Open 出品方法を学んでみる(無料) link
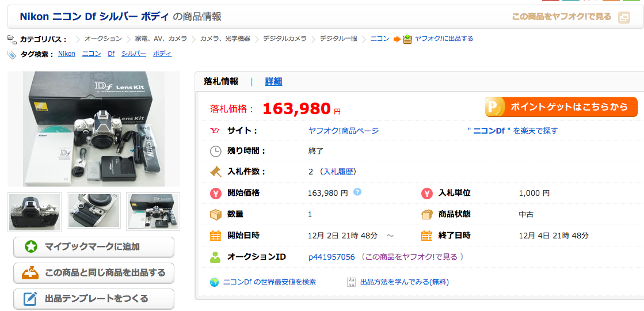 pos(404,282)
